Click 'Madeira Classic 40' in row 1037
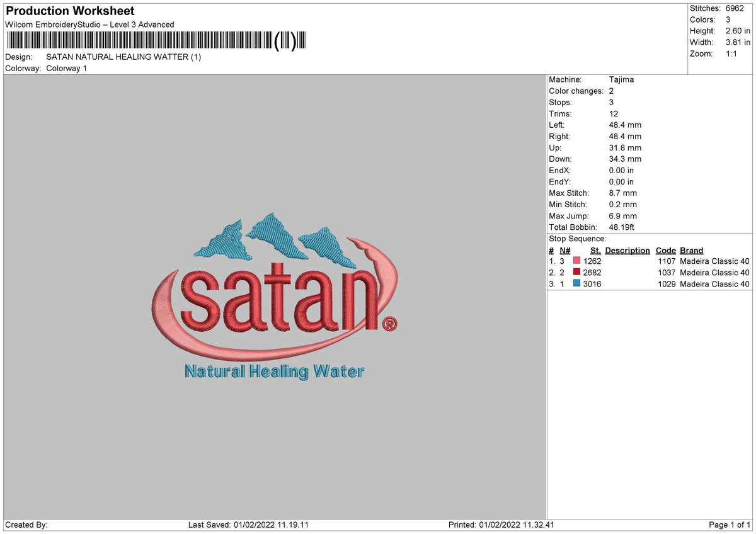Image resolution: width=756 pixels, height=534 pixels. 714,273
